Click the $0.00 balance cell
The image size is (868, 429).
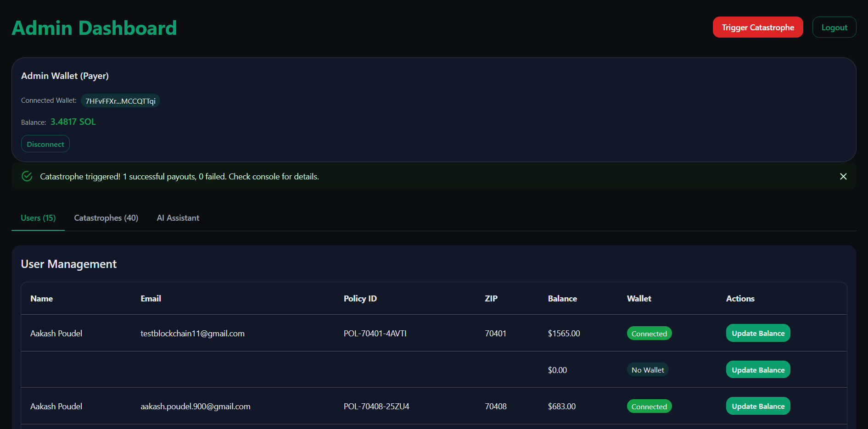click(x=557, y=370)
